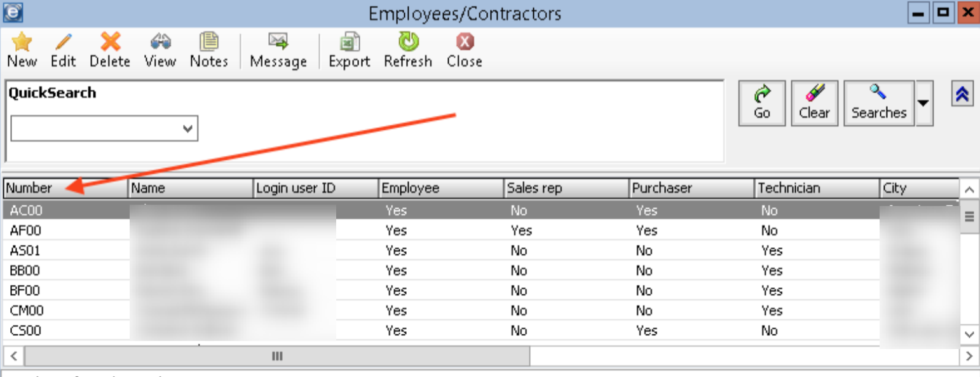
Task: Select the CS00 row
Action: coord(480,331)
